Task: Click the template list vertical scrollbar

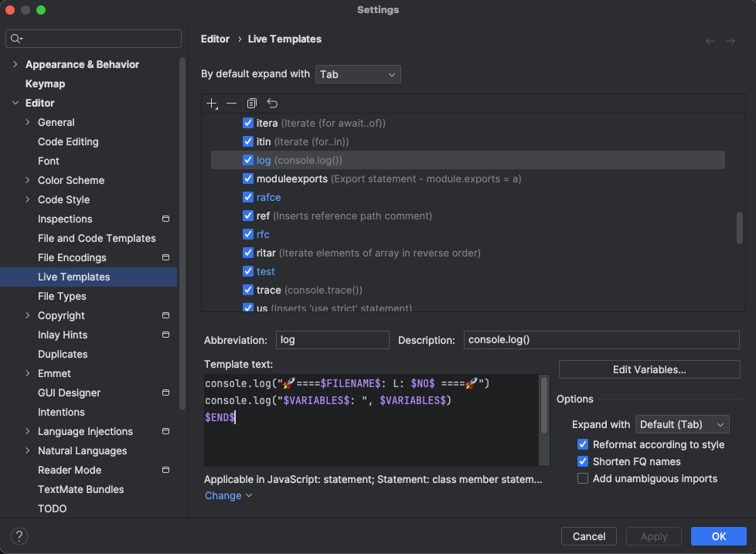Action: pos(740,228)
